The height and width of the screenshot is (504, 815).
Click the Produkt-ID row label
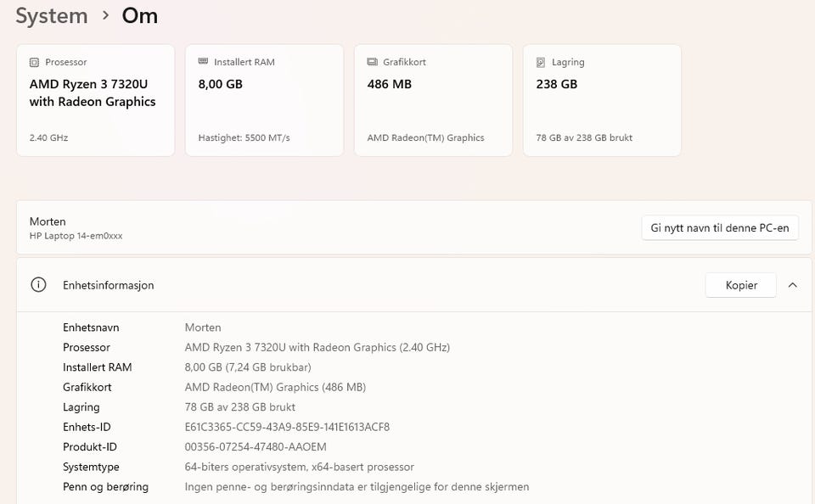[x=90, y=447]
